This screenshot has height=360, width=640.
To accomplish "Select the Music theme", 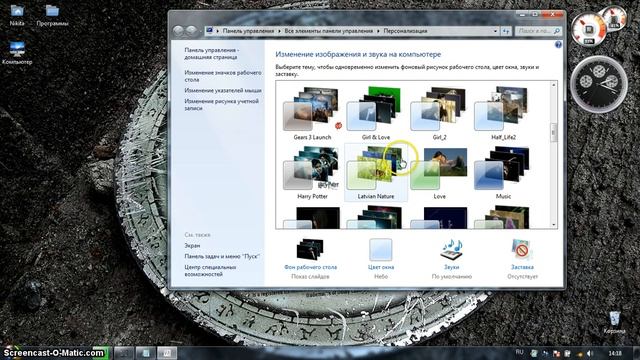I will (503, 172).
